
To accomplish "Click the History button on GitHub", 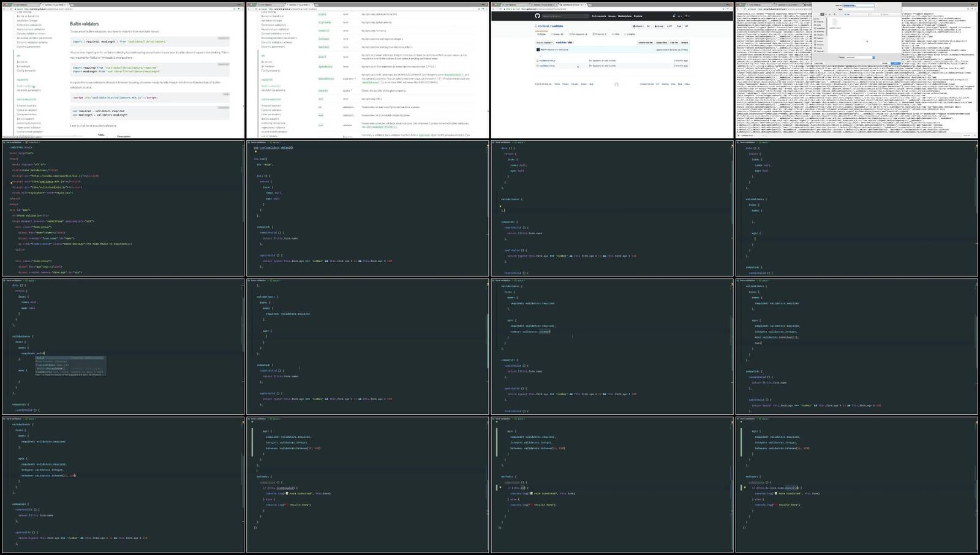I will point(684,42).
